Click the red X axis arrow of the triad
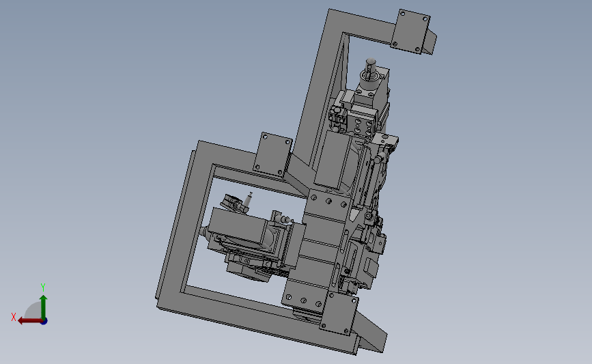The width and height of the screenshot is (592, 364). coord(30,321)
